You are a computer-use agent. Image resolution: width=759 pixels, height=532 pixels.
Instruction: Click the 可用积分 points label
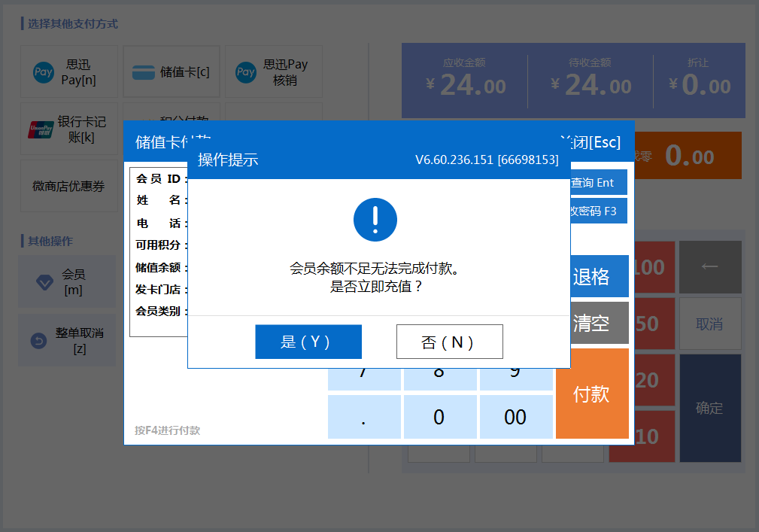(161, 245)
